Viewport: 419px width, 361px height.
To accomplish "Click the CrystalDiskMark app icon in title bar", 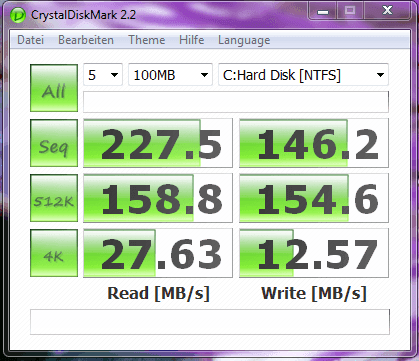I will pos(18,15).
